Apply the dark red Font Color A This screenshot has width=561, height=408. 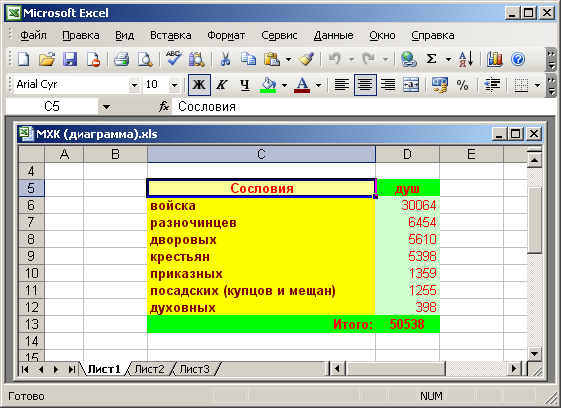(302, 85)
